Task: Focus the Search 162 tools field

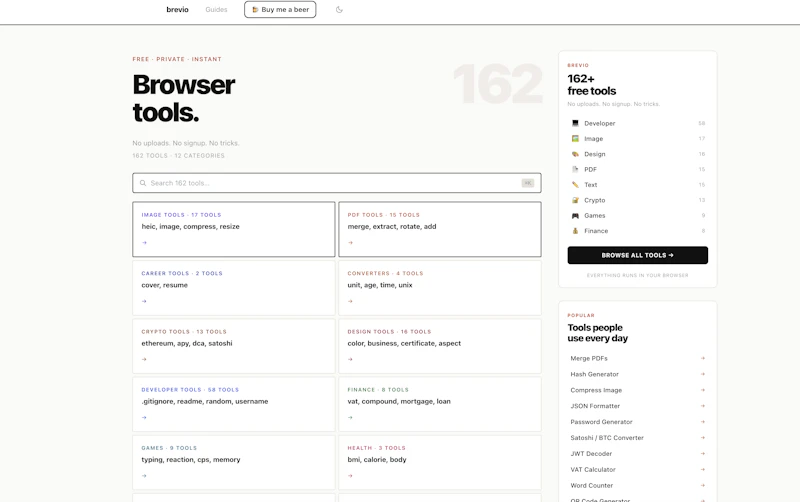Action: pyautogui.click(x=337, y=183)
